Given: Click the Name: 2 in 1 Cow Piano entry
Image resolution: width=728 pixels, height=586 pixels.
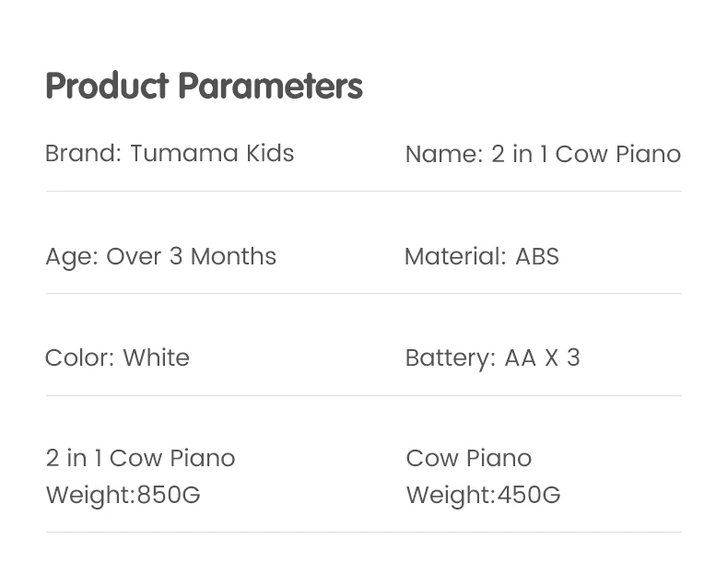Looking at the screenshot, I should tap(543, 154).
